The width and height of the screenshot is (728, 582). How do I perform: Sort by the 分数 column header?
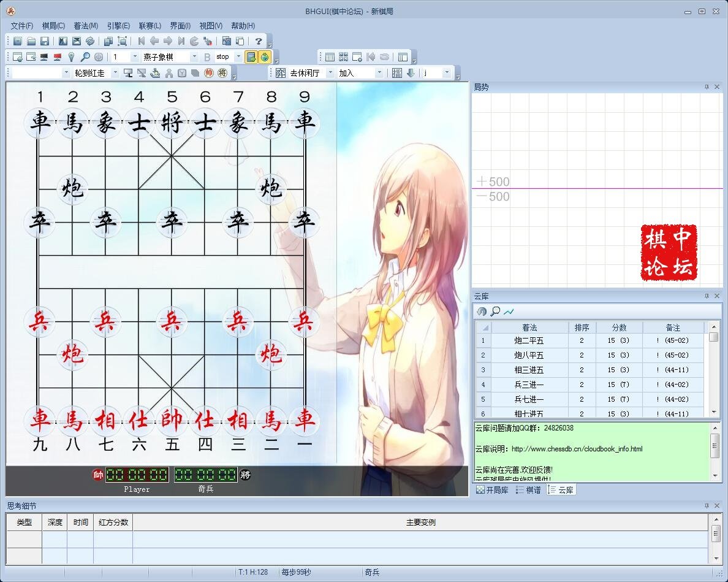620,327
